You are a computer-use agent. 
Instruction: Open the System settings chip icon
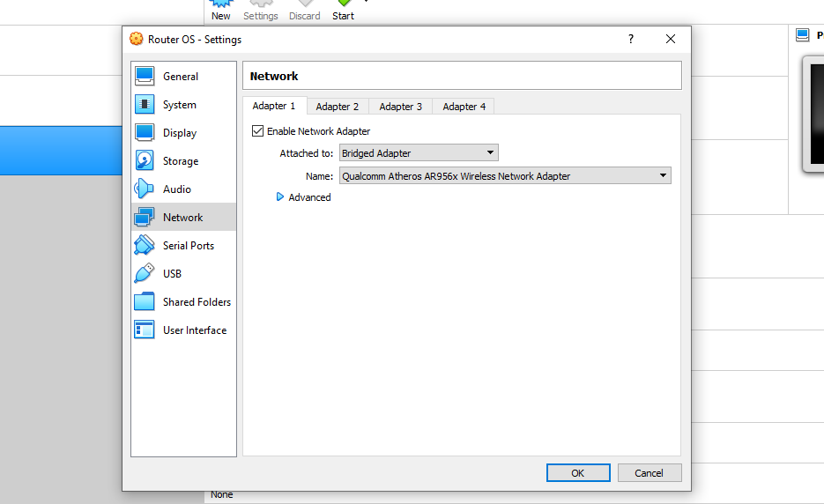point(145,104)
